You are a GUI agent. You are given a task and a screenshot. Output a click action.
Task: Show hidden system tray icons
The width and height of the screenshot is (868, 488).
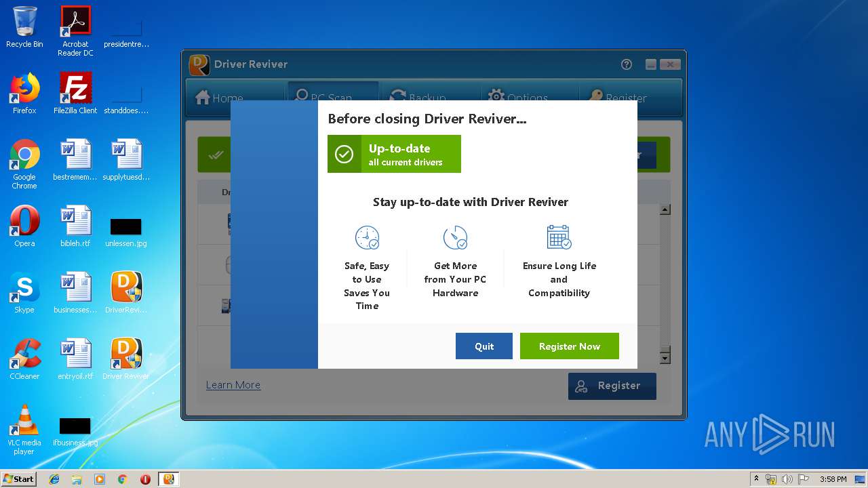coord(757,479)
